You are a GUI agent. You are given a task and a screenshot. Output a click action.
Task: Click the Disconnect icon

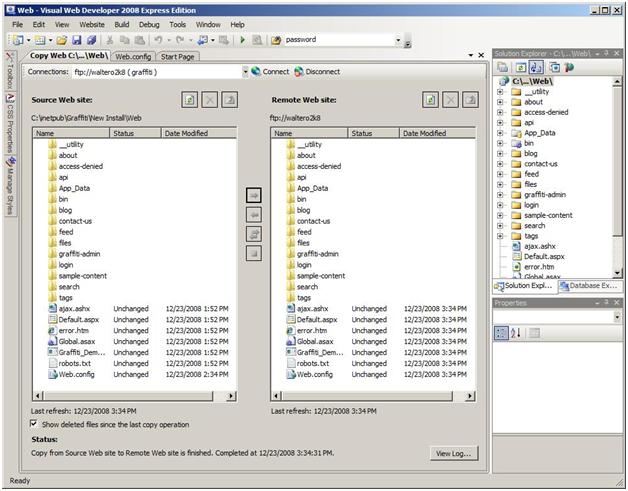pyautogui.click(x=299, y=72)
